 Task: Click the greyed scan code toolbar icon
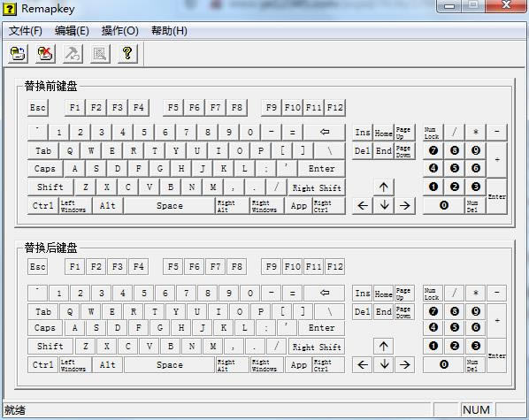100,53
